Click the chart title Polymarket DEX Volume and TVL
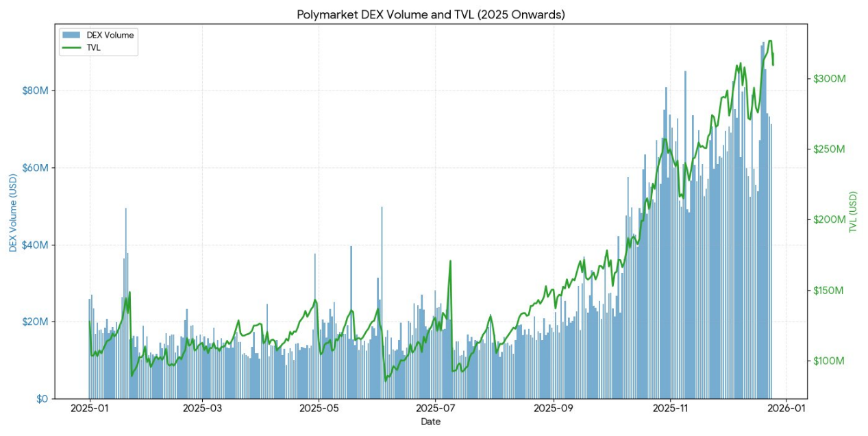The image size is (868, 436). (x=431, y=14)
